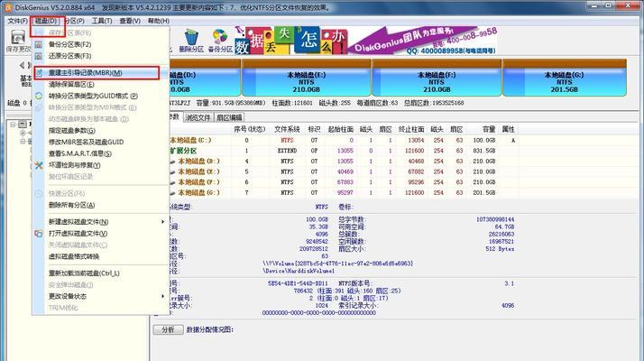Click green icon beside 转换分区表类型为GUID格式

(39, 96)
